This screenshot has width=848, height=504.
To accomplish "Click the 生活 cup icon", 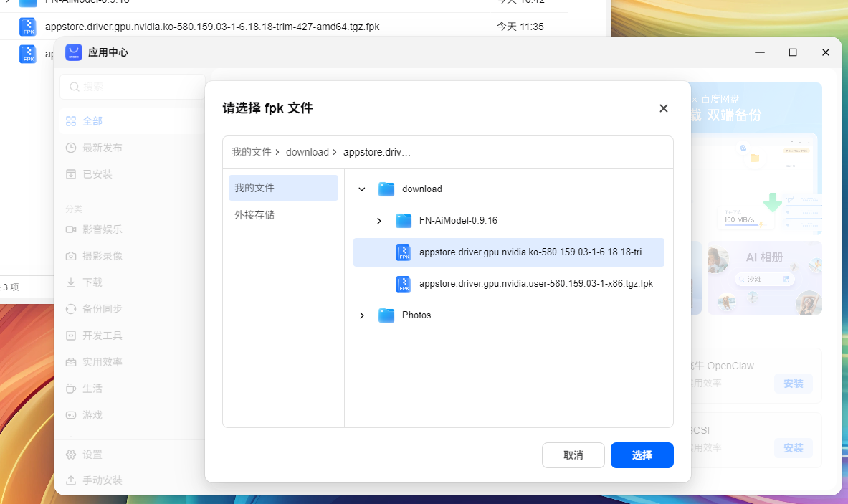I will [71, 389].
